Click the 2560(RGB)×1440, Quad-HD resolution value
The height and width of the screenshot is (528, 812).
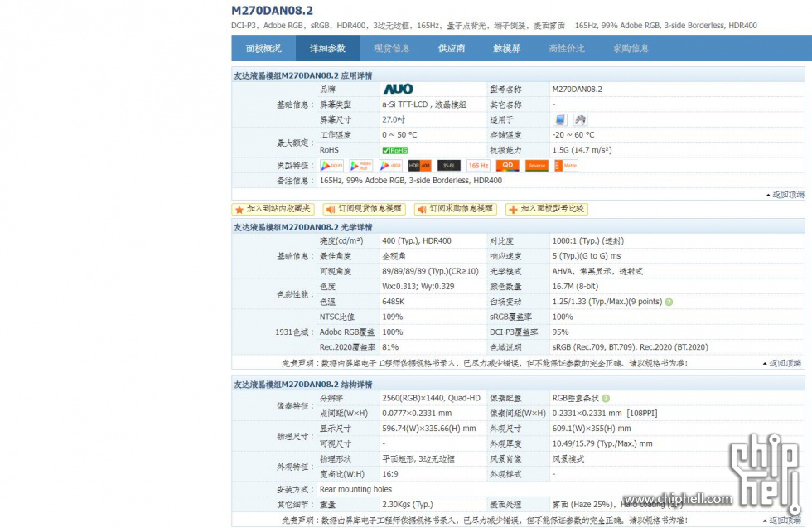click(x=431, y=399)
